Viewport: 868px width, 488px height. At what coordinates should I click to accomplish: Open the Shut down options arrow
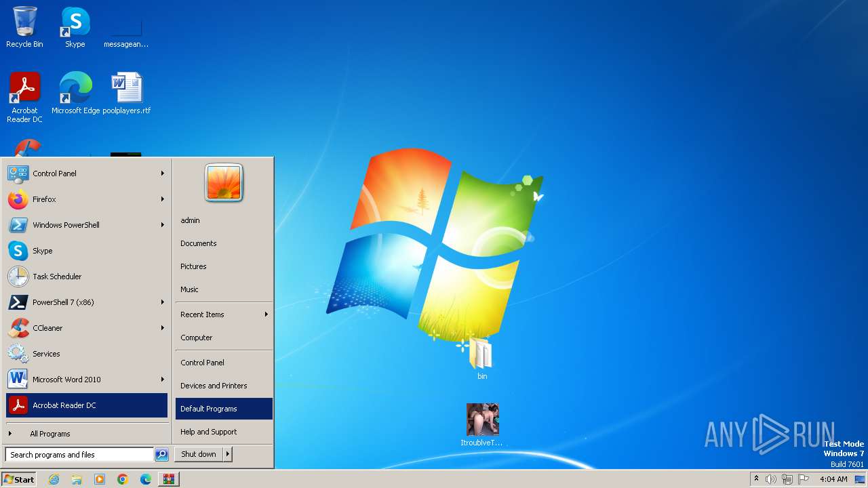(x=228, y=454)
